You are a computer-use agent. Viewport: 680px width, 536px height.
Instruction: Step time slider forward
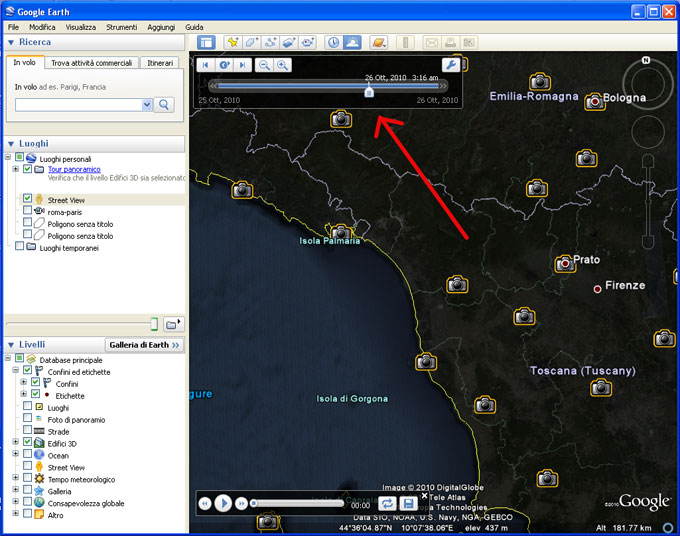[x=242, y=65]
